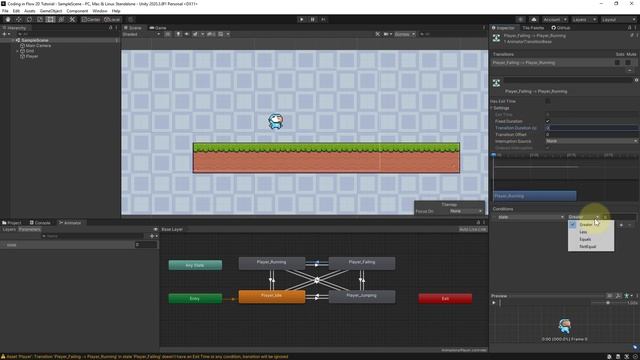Expand the Grid object in Hierarchy
Viewport: 640px width, 360px height.
click(18, 51)
